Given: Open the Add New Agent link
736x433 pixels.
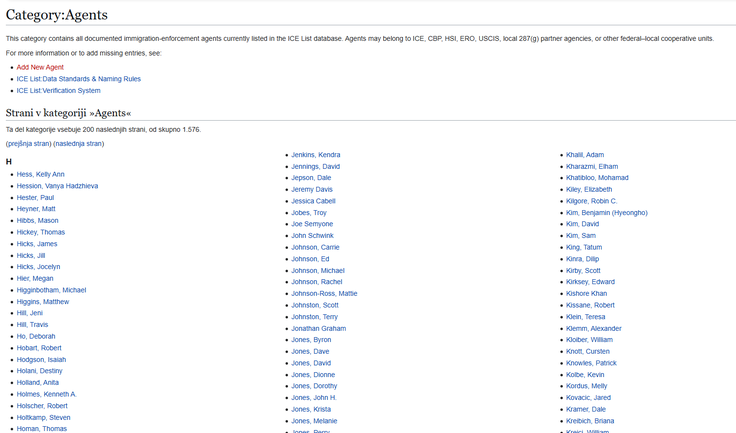Looking at the screenshot, I should (40, 67).
